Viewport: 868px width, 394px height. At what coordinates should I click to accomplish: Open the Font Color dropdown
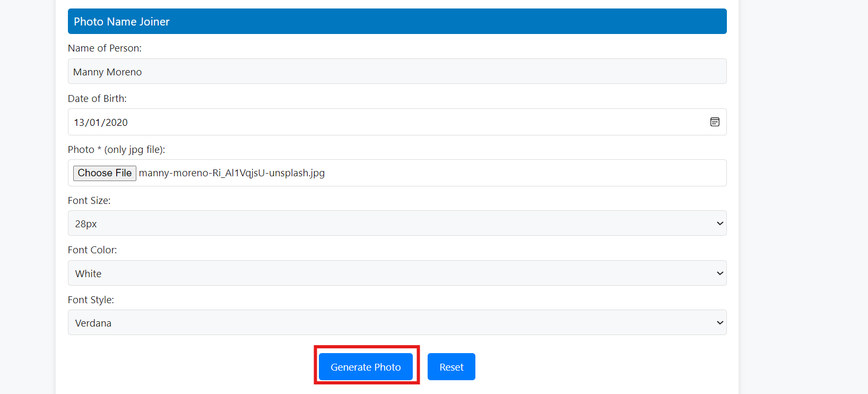397,273
